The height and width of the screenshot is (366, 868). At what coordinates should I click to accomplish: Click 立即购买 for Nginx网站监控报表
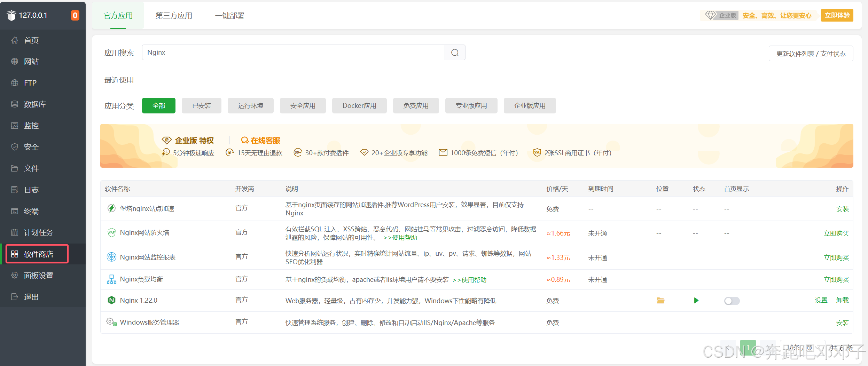[836, 257]
